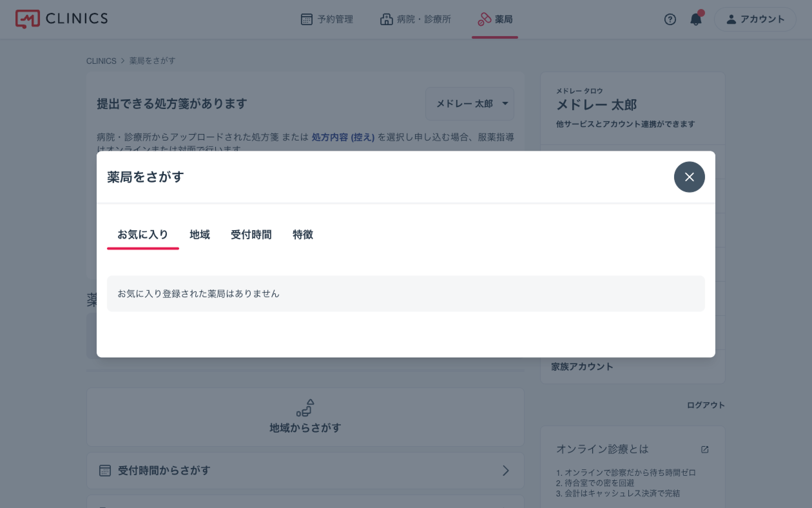The width and height of the screenshot is (812, 508).
Task: Open external link icon for オンライン診療とは
Action: (x=705, y=450)
